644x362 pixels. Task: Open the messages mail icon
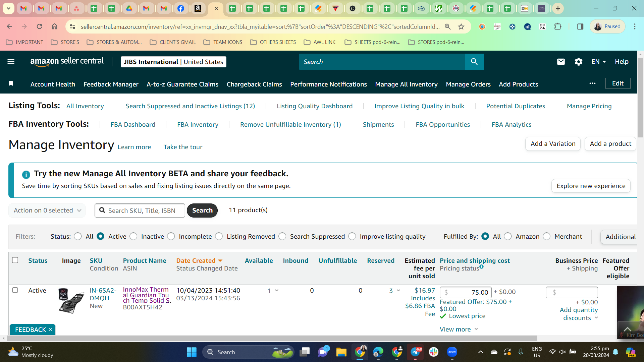[561, 62]
